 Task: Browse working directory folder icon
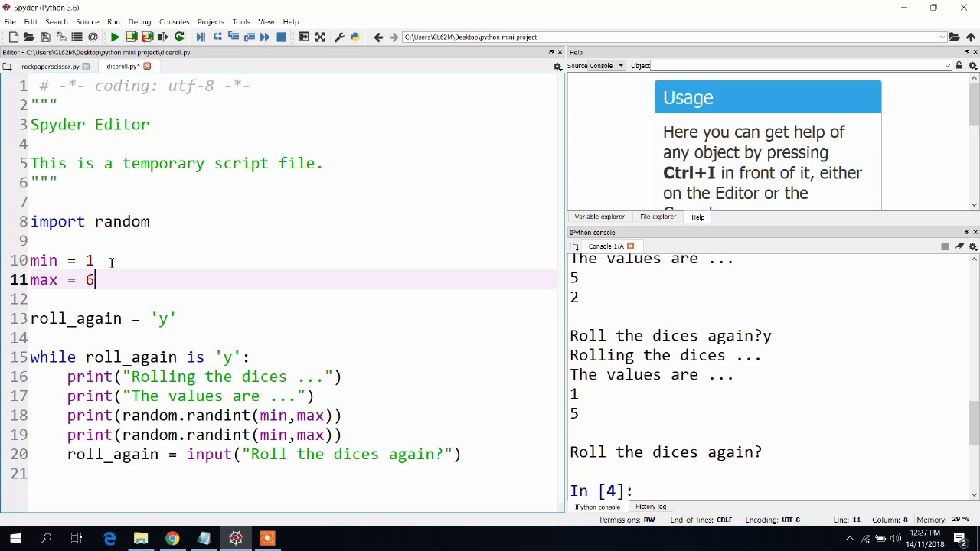tap(954, 37)
